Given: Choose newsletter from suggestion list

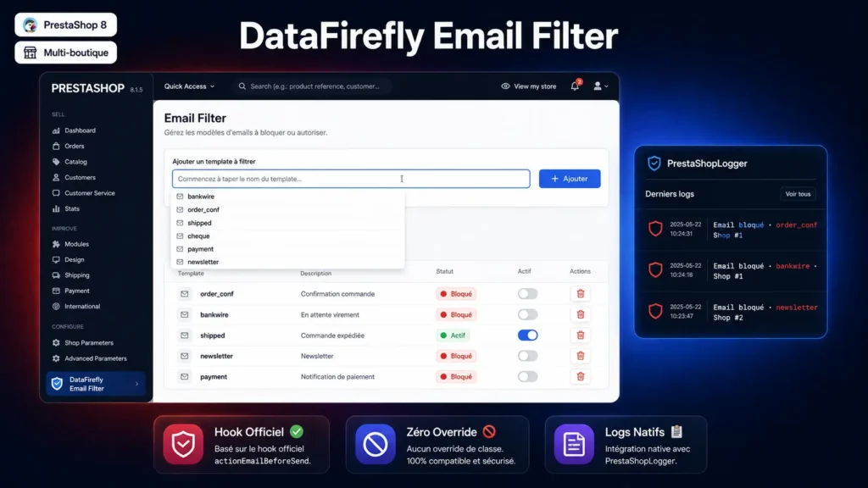Looking at the screenshot, I should 288,262.
